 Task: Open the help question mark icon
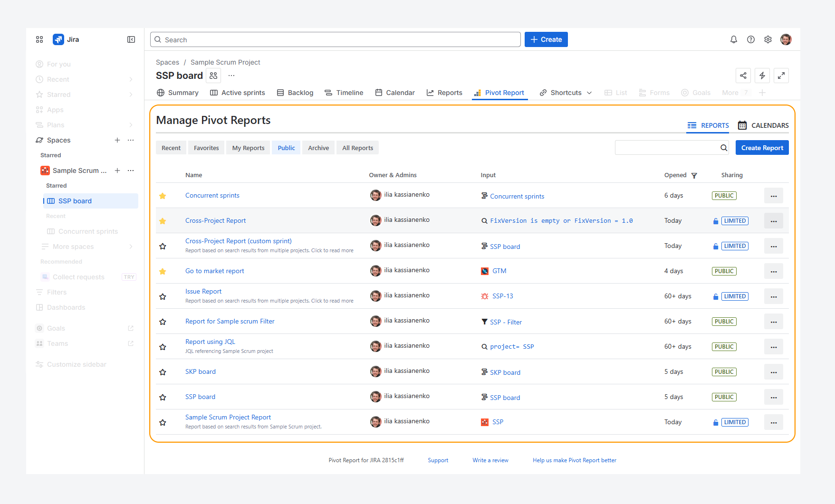click(751, 39)
